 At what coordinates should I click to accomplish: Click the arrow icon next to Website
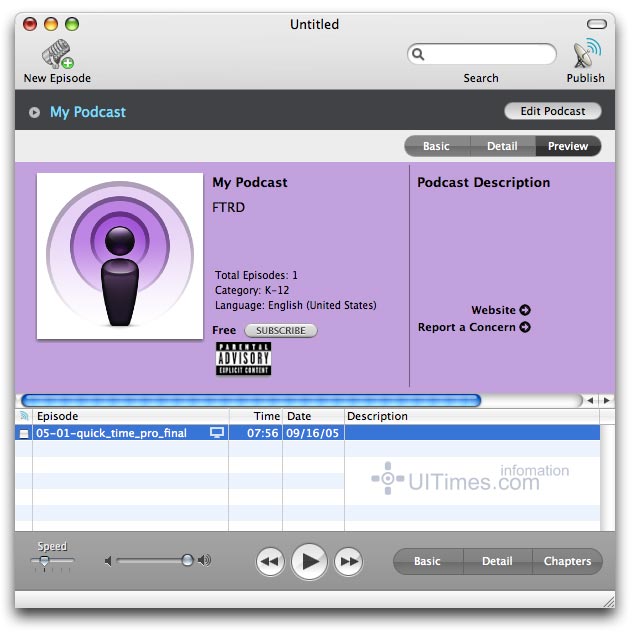point(525,310)
